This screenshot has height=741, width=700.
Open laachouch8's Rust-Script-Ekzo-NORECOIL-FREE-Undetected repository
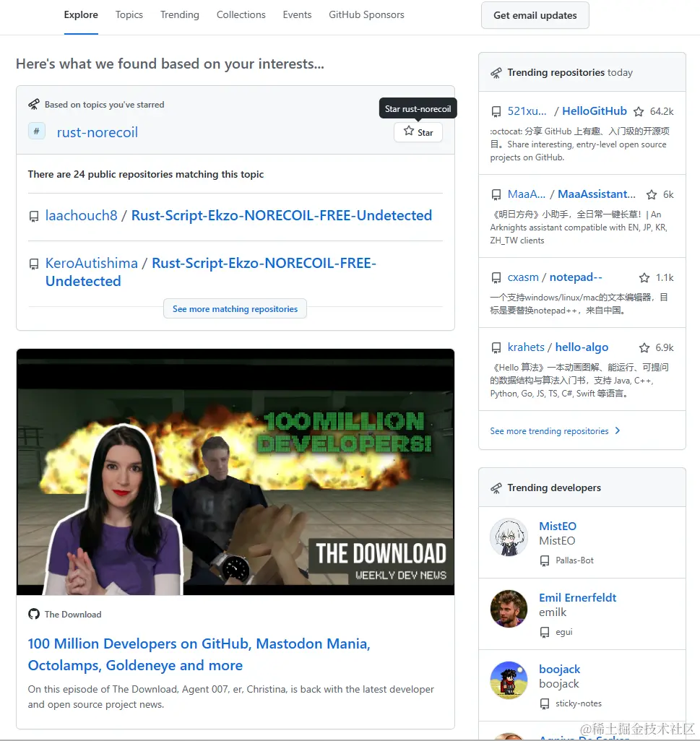point(282,215)
